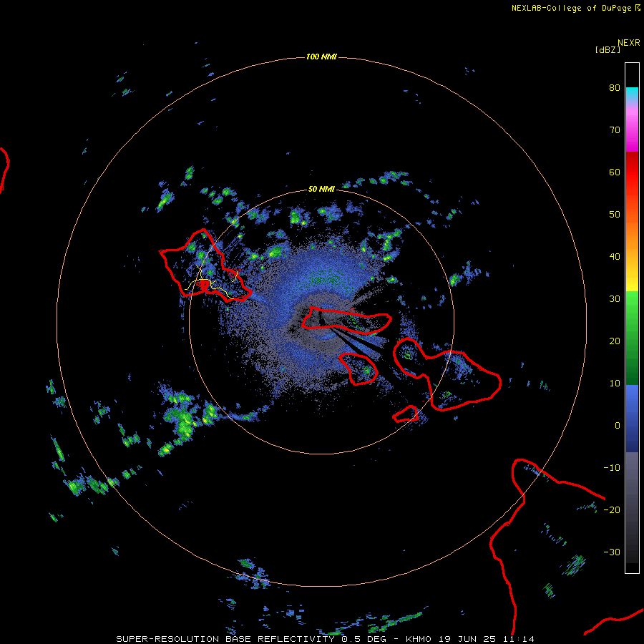Click the green segment of the dBZ color bar
Screen dimensions: 644x644
pos(632,338)
